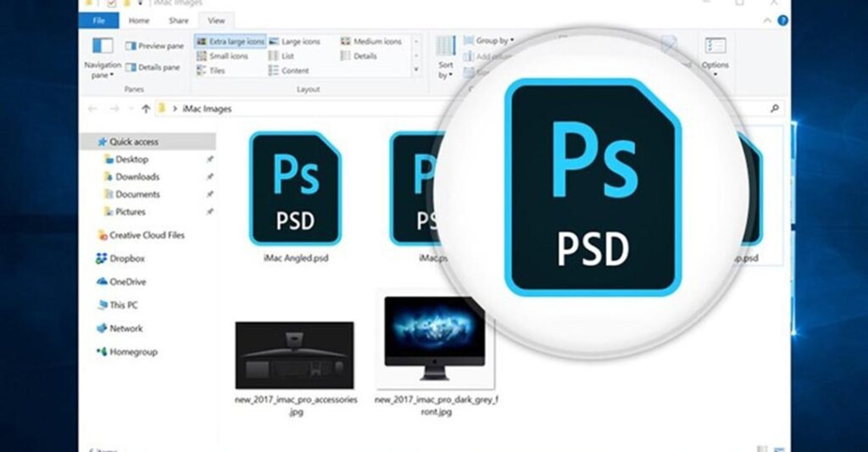Open OneDrive in the sidebar
The height and width of the screenshot is (452, 868).
(121, 282)
